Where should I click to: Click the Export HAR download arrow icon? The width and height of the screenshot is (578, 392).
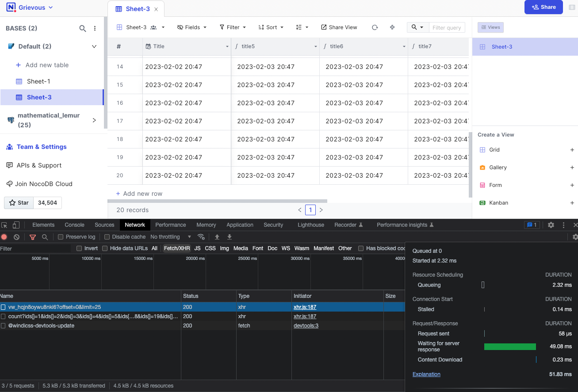click(x=230, y=237)
